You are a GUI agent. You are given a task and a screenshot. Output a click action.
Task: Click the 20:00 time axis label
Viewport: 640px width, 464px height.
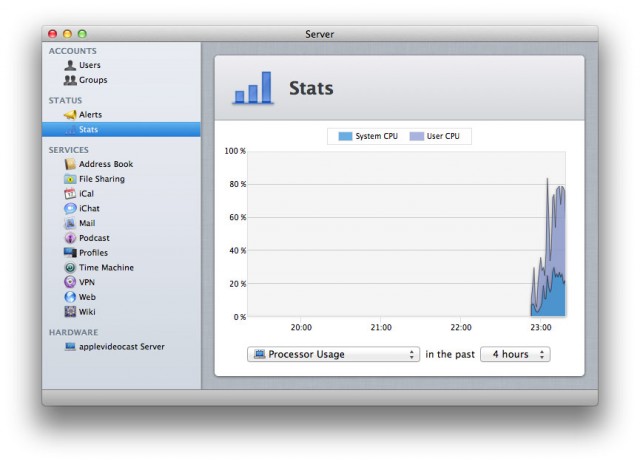301,327
